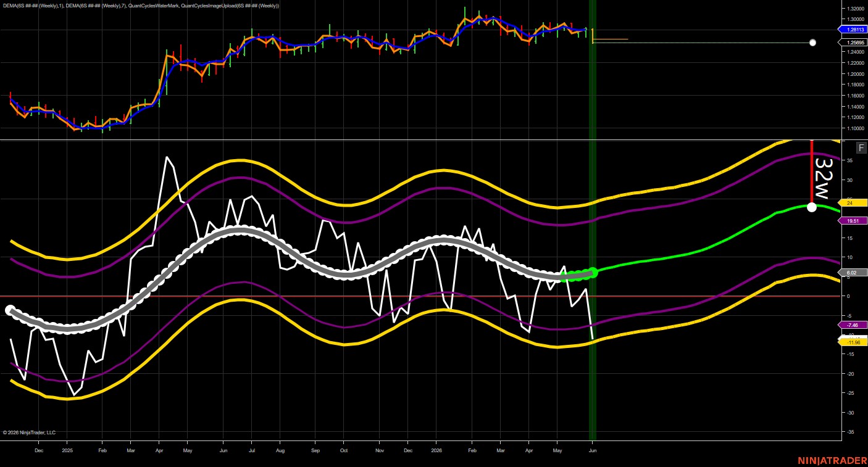Click the Jun label at the axis right end
This screenshot has height=467, width=868.
coord(593,450)
